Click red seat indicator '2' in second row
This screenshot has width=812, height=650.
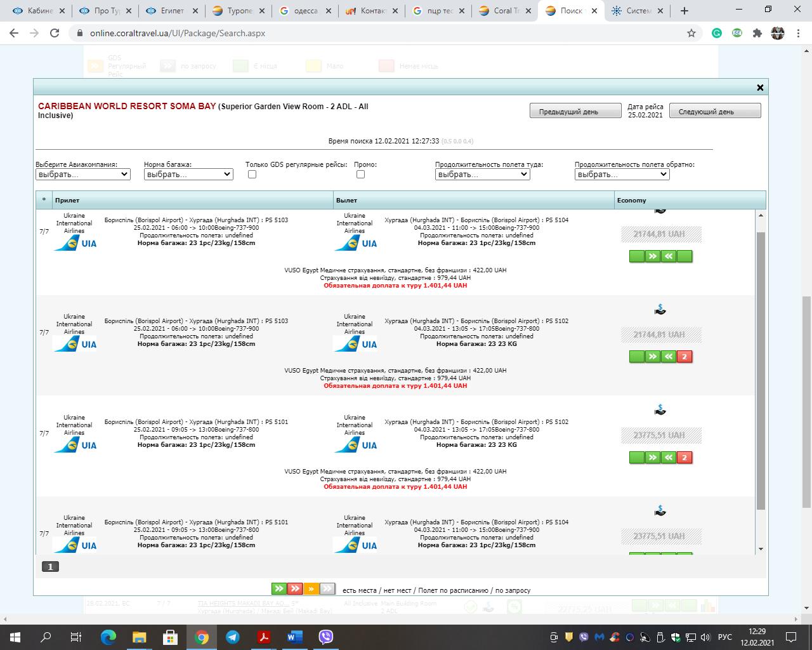[x=684, y=357]
